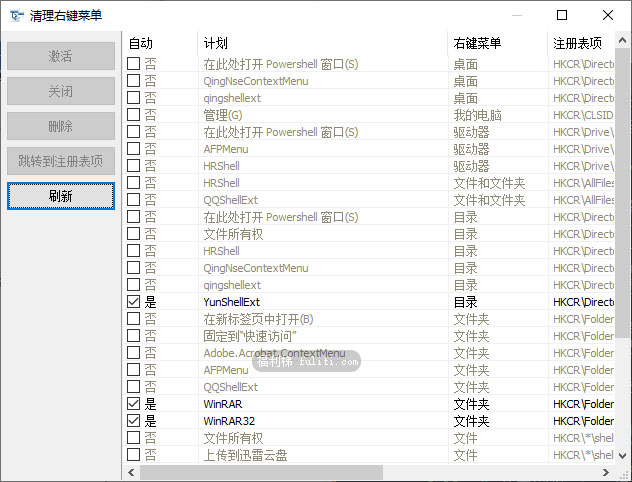Sort by the 计划 column header
632x482 pixels.
(x=320, y=43)
